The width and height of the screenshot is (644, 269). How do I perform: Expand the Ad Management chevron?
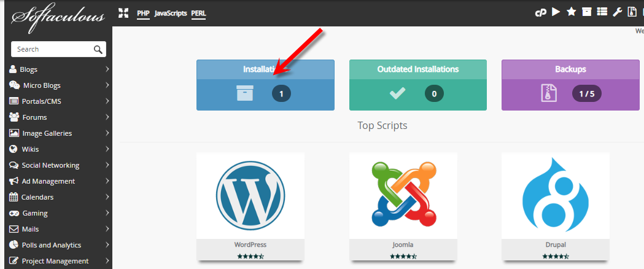(x=107, y=181)
